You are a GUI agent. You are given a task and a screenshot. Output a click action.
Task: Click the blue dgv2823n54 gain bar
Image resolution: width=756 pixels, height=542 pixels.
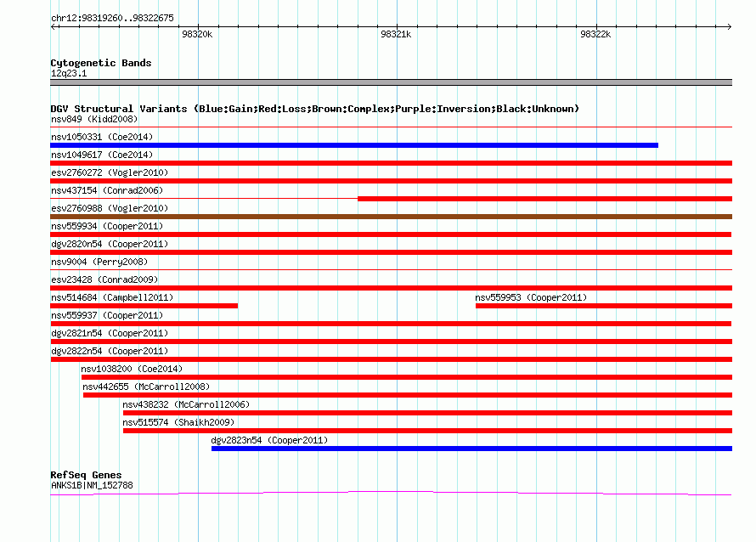coord(471,449)
